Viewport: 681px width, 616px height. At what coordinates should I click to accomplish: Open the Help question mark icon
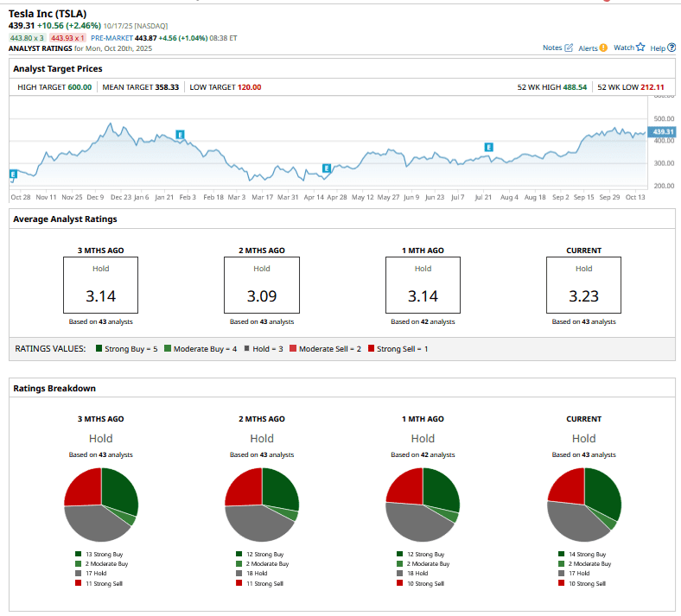pos(671,48)
